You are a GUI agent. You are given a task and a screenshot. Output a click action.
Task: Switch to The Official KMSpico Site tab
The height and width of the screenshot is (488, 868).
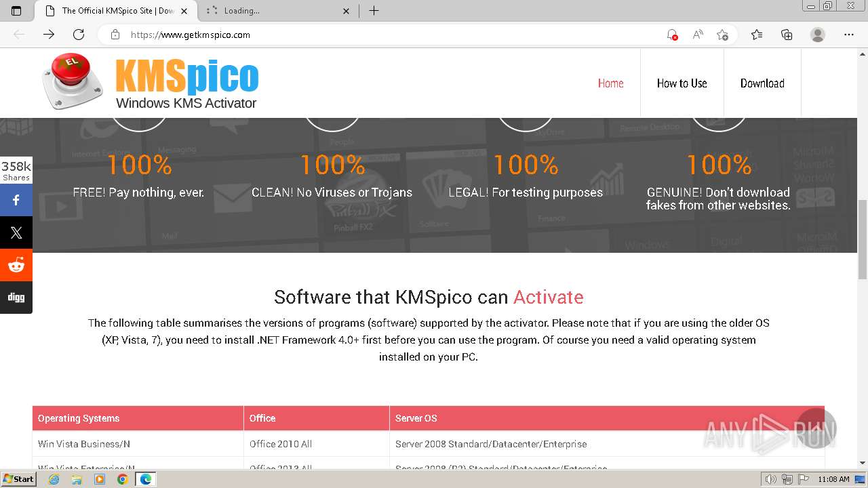[x=117, y=11]
